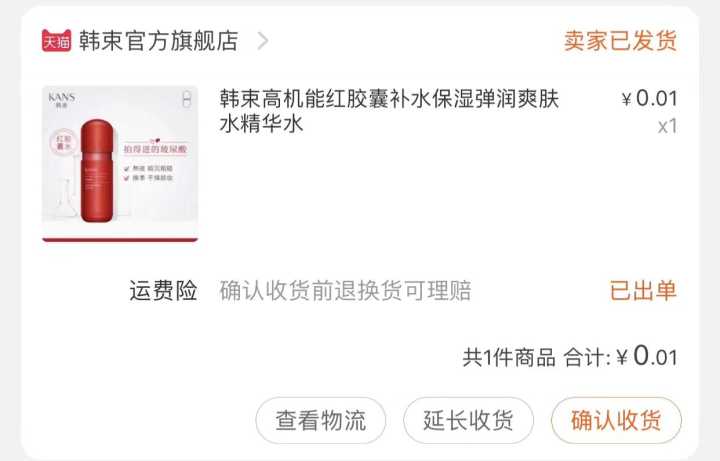Click the 延长收货 button
720x461 pixels.
(x=468, y=420)
